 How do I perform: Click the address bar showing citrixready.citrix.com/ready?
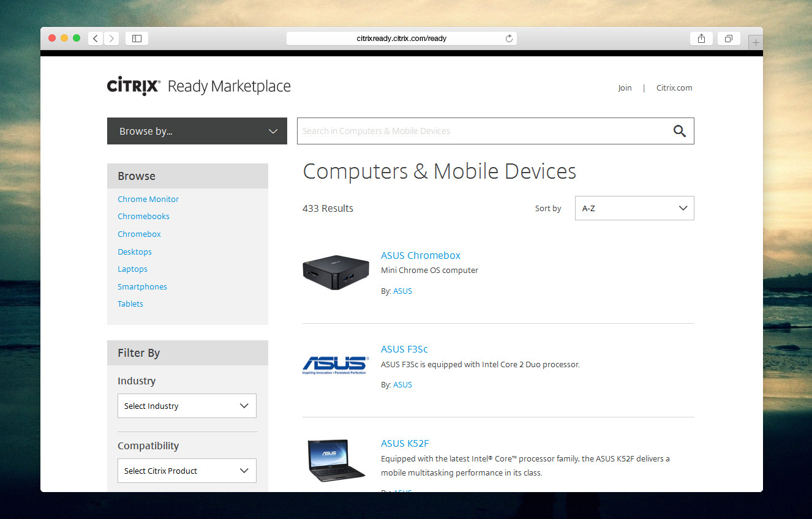pos(402,39)
